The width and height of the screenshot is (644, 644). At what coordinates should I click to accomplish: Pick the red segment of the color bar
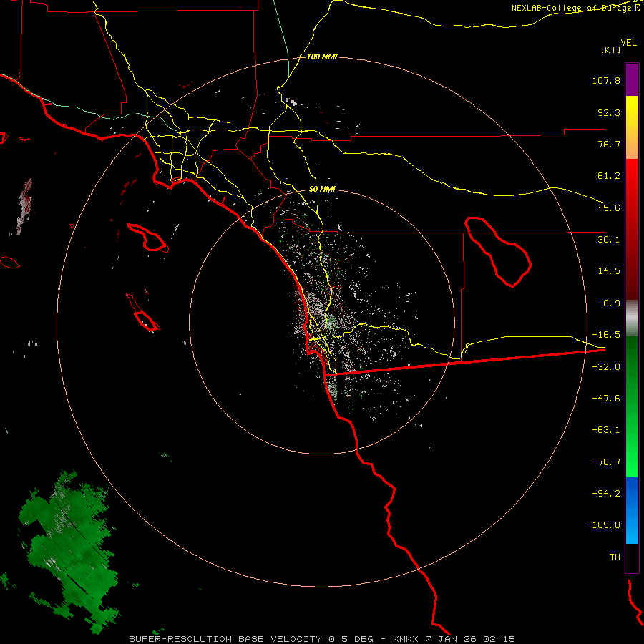pos(632,229)
